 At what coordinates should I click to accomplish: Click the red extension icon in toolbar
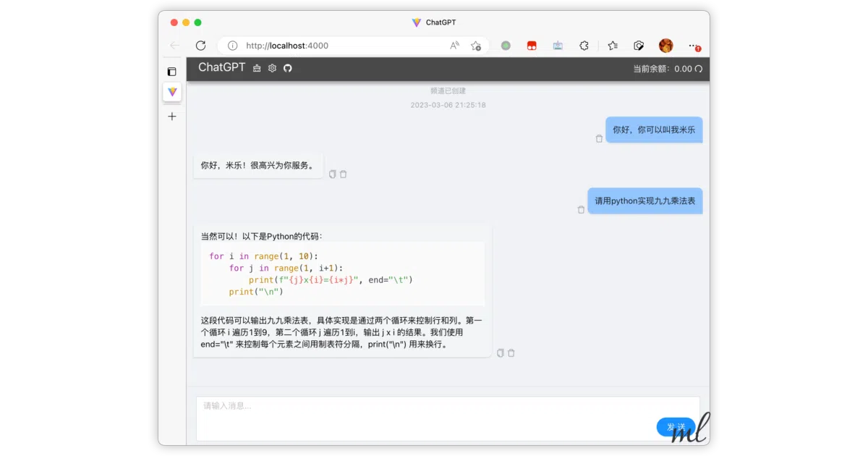point(532,45)
